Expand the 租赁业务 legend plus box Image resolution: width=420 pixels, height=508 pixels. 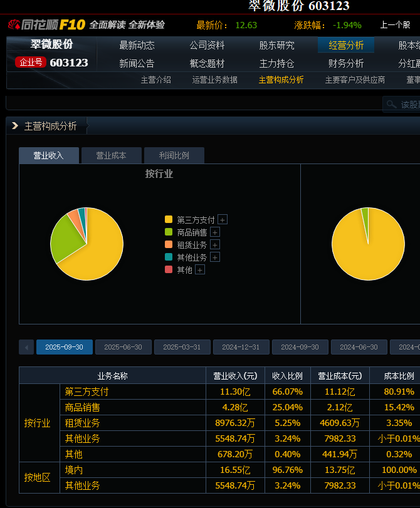pos(215,245)
